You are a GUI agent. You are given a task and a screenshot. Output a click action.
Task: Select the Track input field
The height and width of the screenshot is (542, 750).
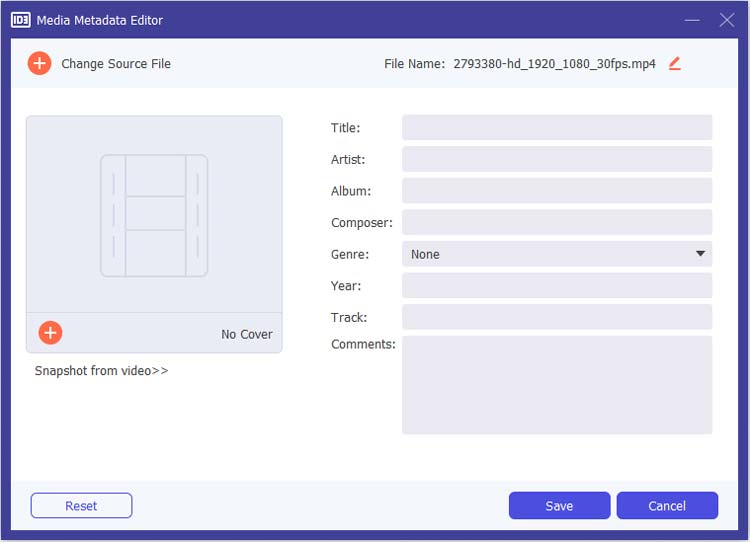(557, 317)
